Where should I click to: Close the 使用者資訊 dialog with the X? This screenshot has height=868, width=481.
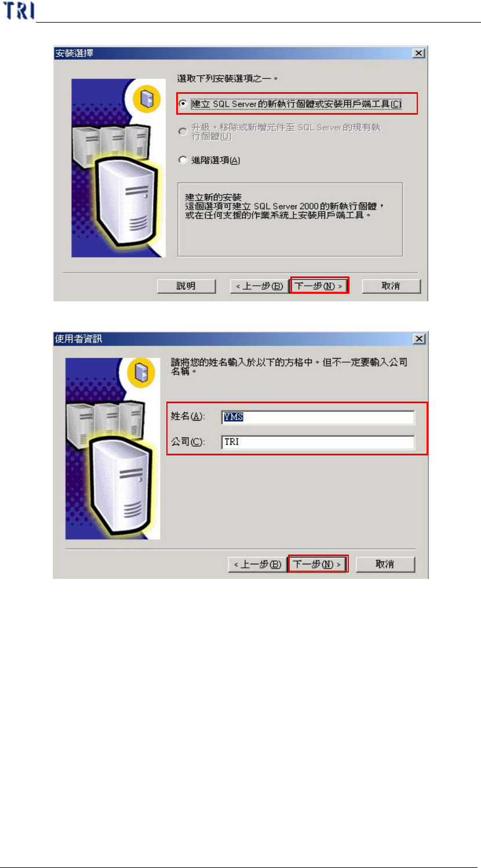point(419,338)
